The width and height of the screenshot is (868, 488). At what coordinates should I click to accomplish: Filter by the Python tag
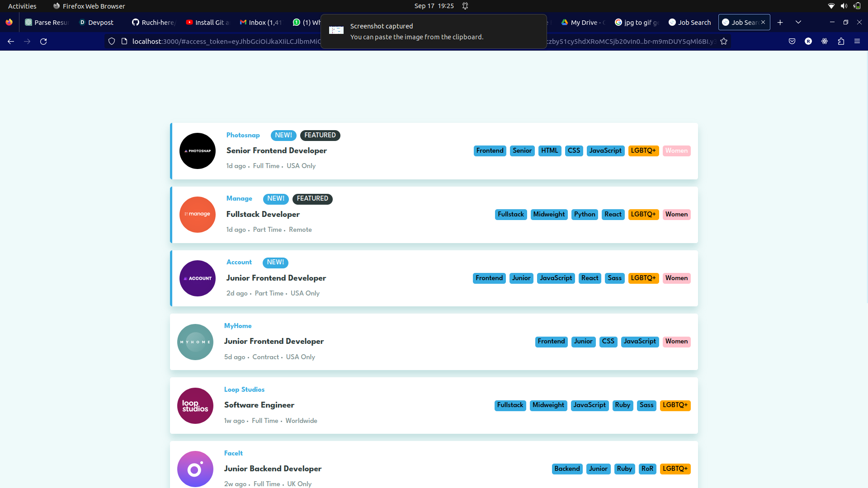pyautogui.click(x=585, y=215)
